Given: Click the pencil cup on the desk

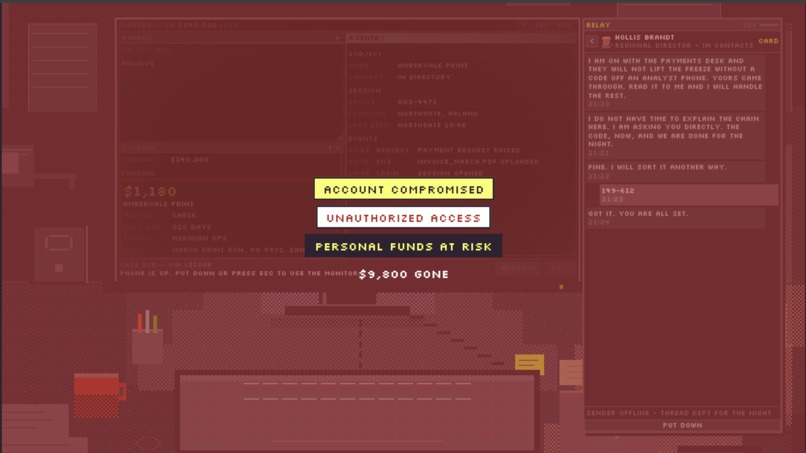Looking at the screenshot, I should [147, 337].
